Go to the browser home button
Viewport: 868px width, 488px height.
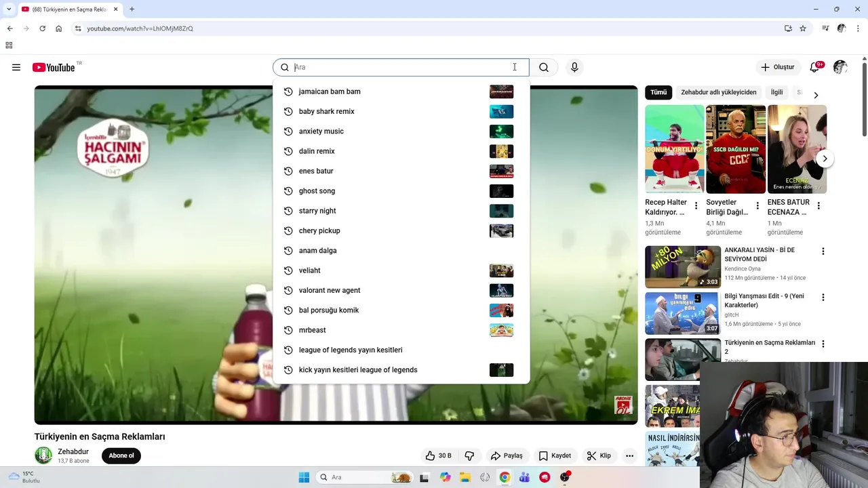point(59,28)
